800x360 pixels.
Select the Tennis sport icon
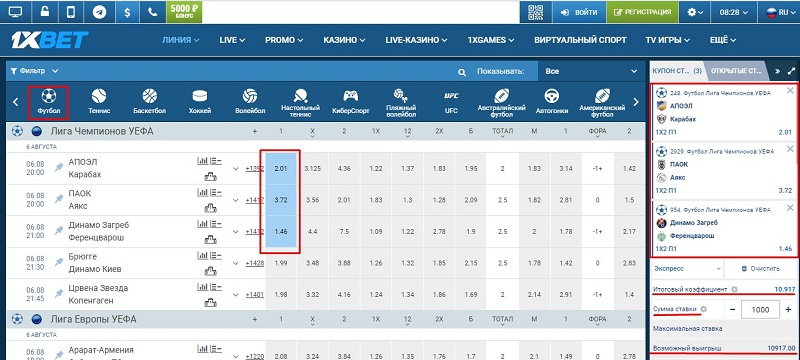[98, 101]
